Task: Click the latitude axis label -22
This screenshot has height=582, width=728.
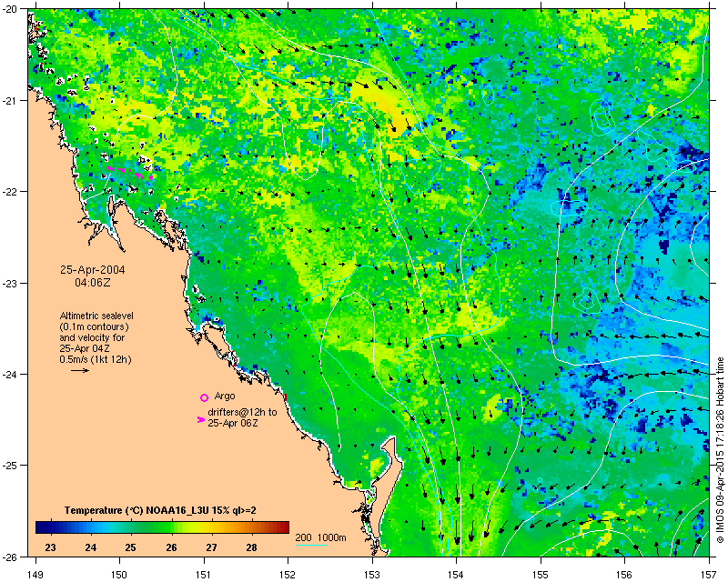Action: [x=10, y=192]
